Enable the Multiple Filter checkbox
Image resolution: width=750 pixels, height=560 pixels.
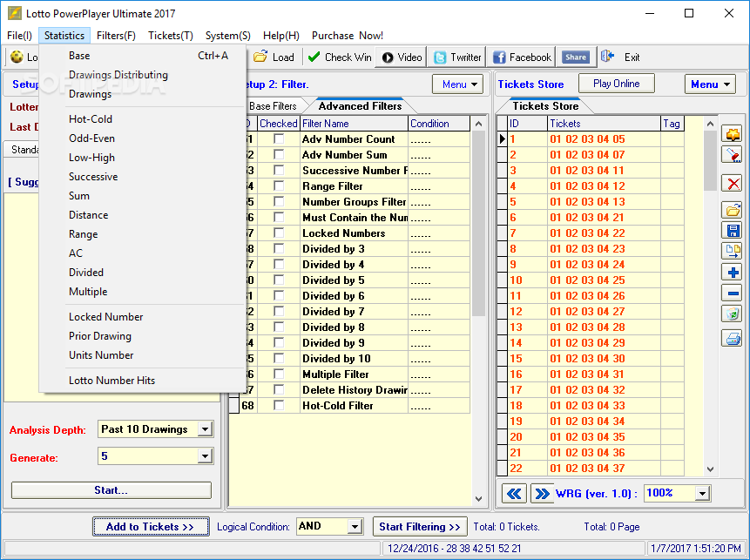point(279,374)
